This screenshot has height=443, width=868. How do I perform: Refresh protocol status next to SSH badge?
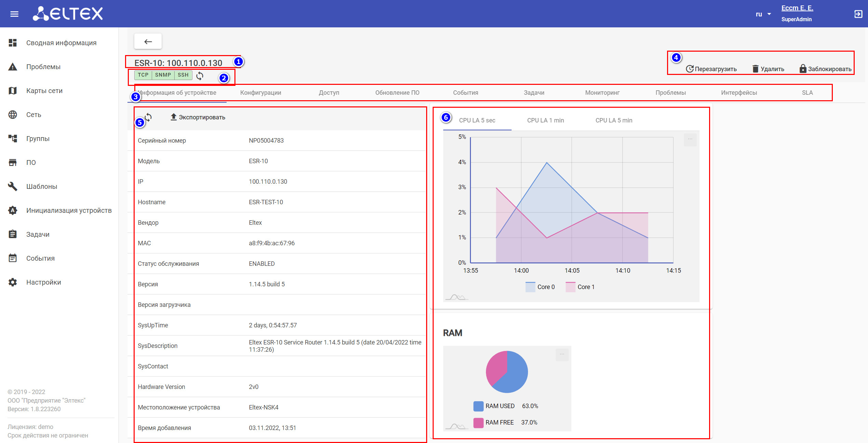coord(200,76)
